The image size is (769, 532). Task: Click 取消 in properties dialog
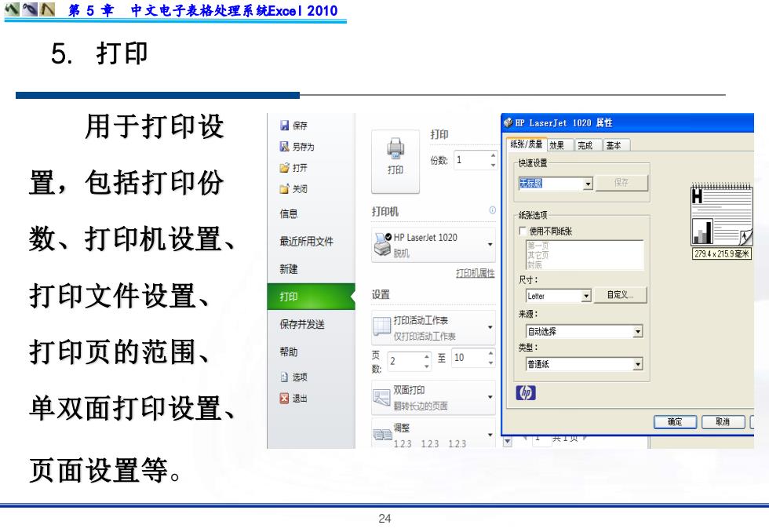(723, 421)
